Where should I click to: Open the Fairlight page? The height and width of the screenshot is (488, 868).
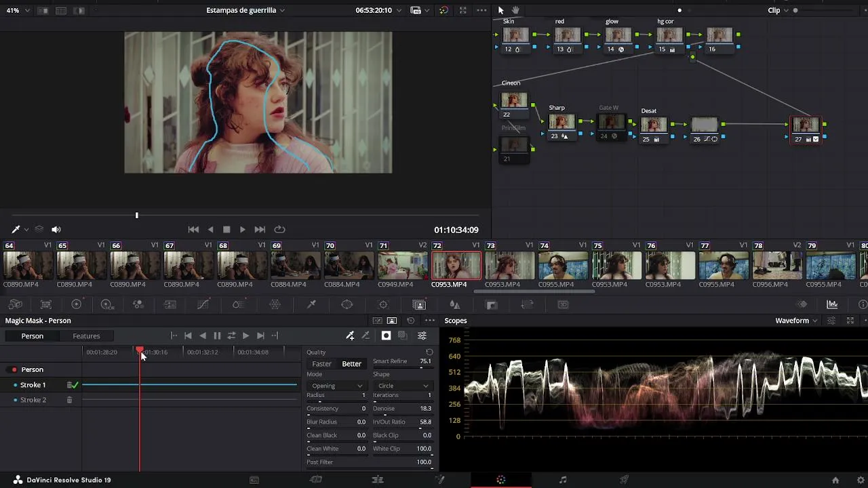(562, 480)
